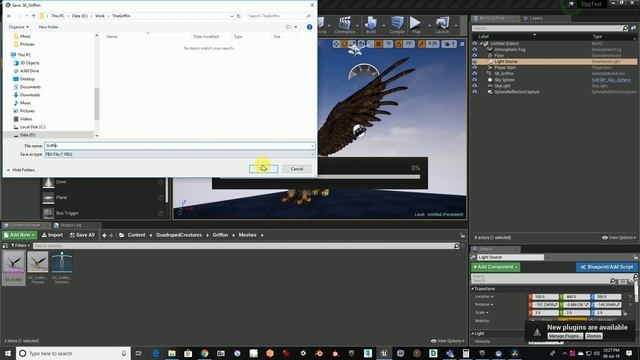The width and height of the screenshot is (640, 360).
Task: Toggle scale snapping icon in viewport toolbar
Action: pos(421,44)
